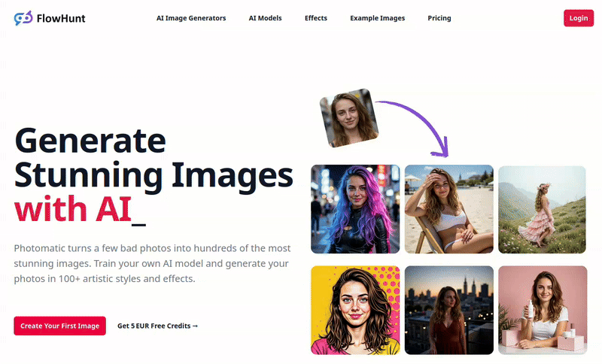The image size is (602, 364).
Task: Follow the Get 5 EUR Free Credits link
Action: point(158,326)
